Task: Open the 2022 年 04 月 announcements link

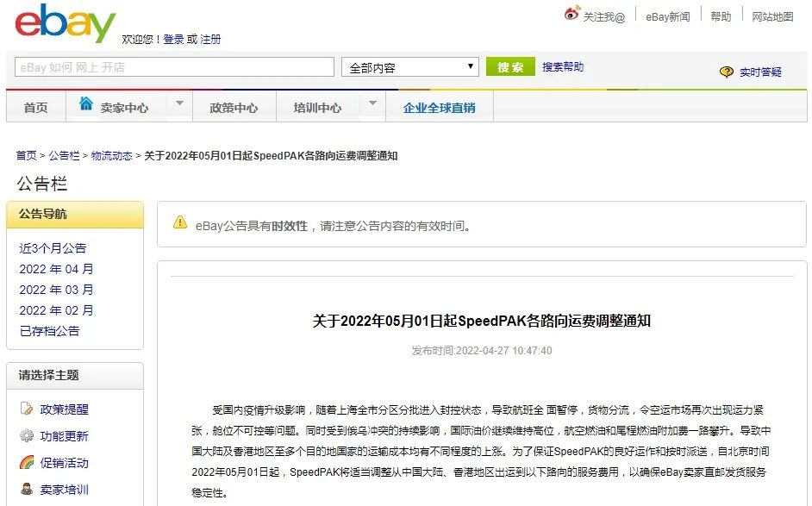Action: click(x=56, y=269)
